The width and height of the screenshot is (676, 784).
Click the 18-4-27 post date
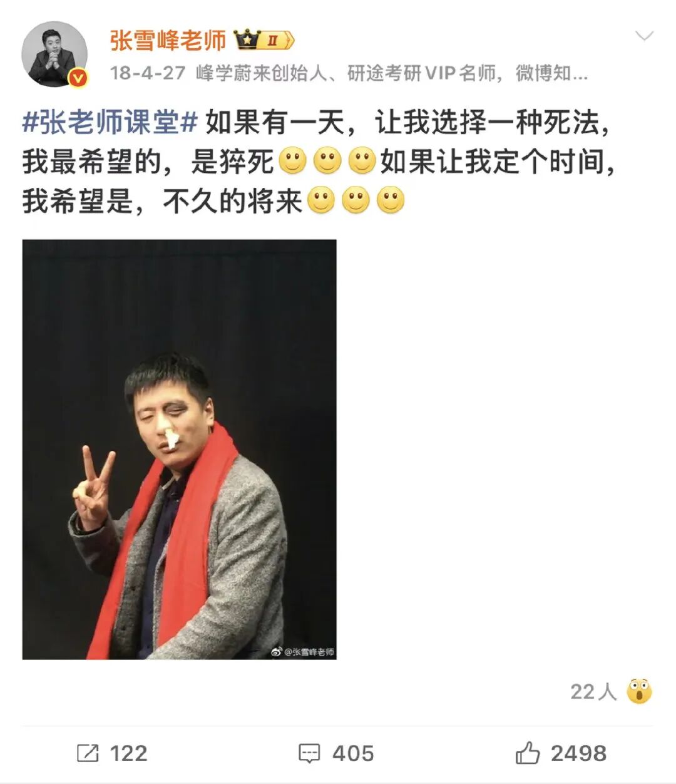[x=148, y=73]
